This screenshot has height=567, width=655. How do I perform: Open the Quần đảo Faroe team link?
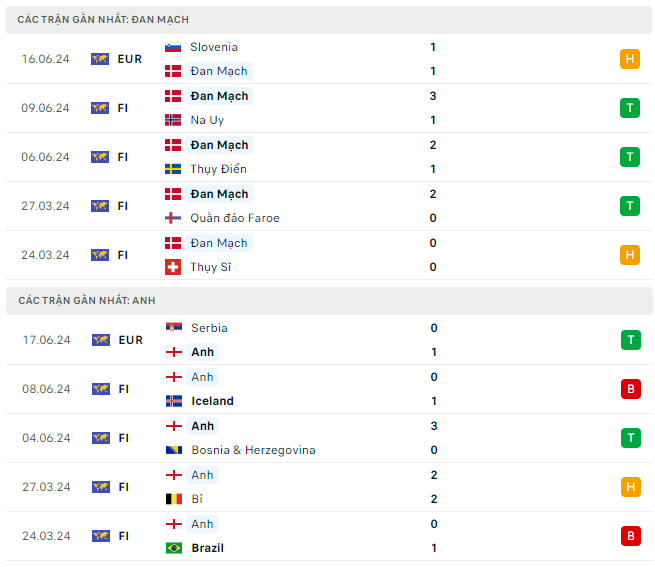pos(235,218)
